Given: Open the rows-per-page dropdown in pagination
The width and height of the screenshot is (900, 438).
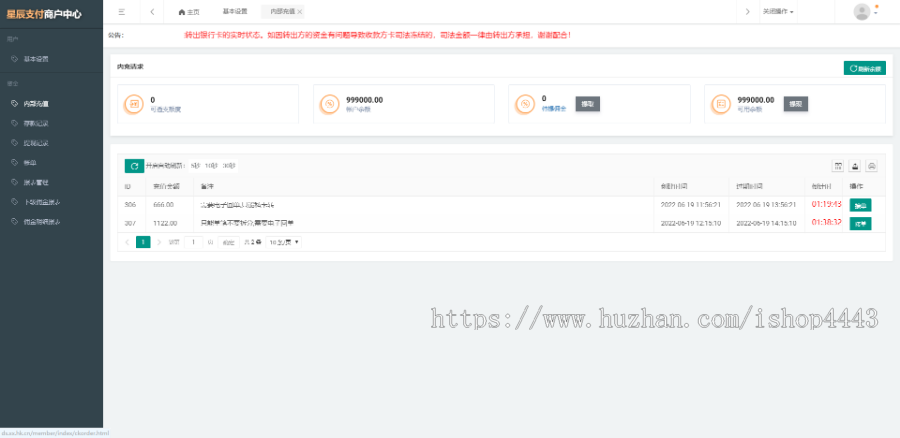Looking at the screenshot, I should point(284,242).
